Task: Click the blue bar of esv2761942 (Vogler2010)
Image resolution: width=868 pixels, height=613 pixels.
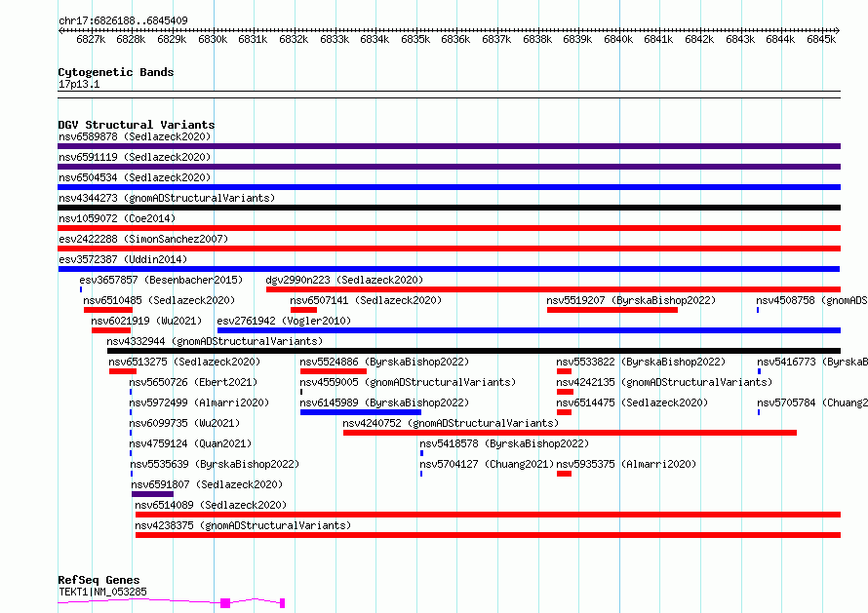Action: click(529, 330)
